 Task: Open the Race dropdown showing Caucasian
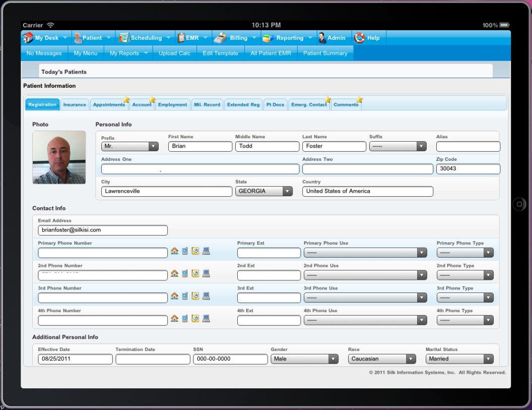pos(382,359)
